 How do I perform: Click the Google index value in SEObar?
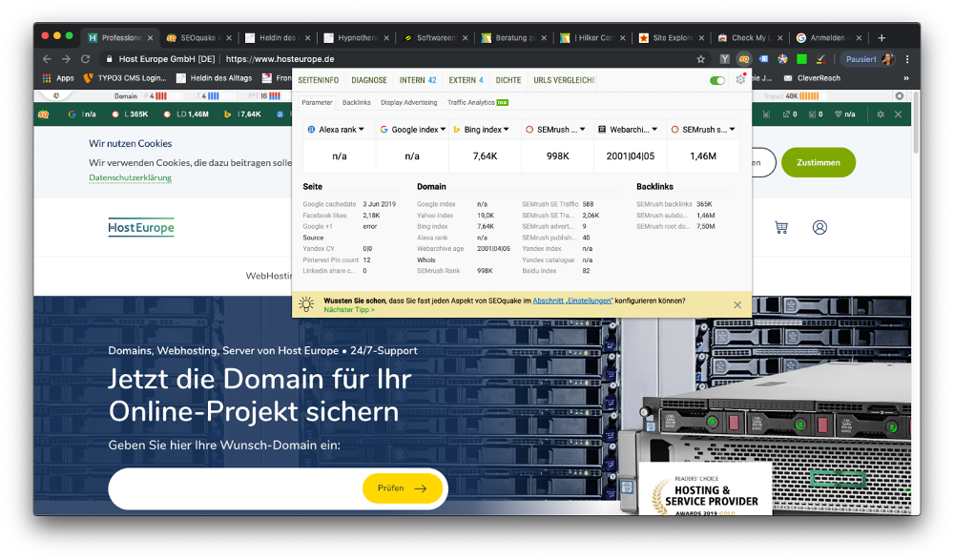click(x=83, y=114)
